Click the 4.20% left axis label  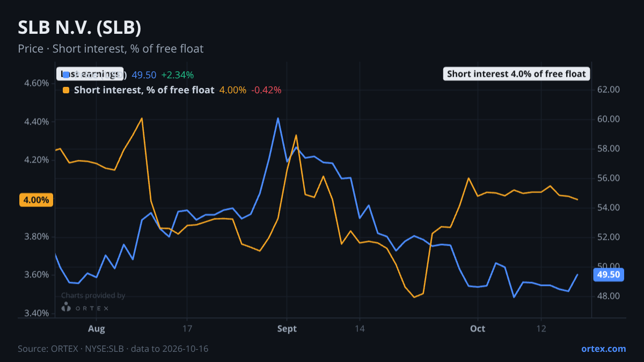(37, 160)
